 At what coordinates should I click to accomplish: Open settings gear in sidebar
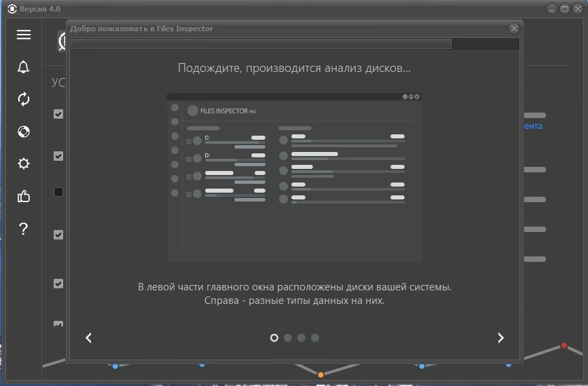tap(24, 163)
